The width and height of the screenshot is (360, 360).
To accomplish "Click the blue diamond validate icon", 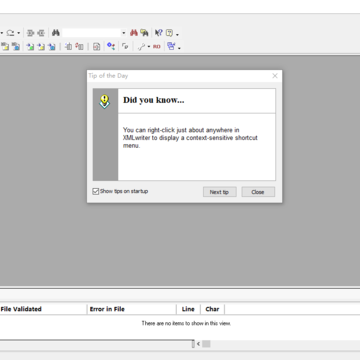I will pos(111,46).
